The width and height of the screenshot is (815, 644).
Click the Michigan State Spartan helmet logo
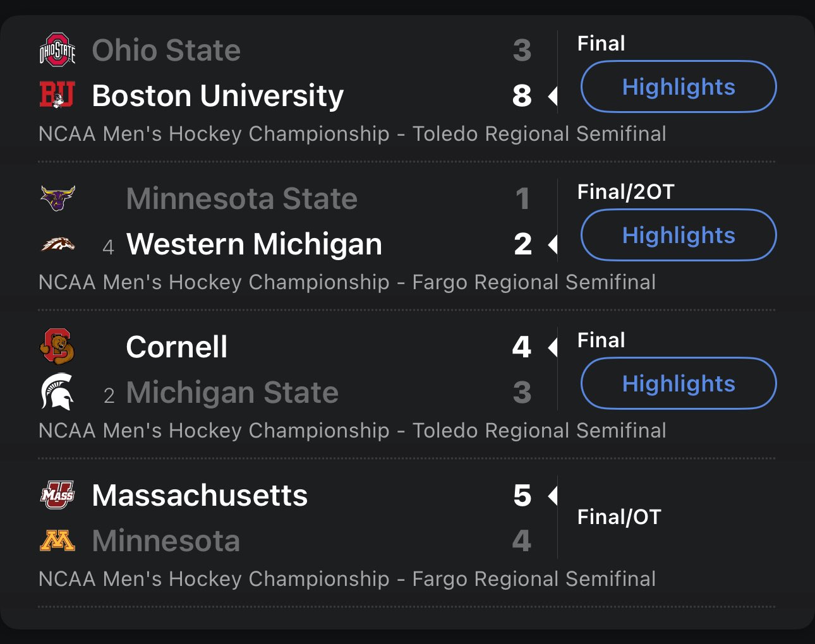point(57,392)
